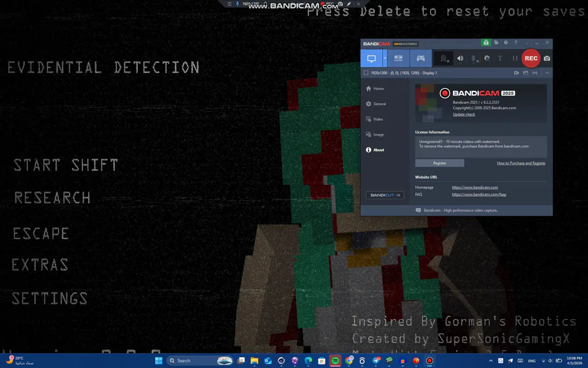Open Telegram from the taskbar
588x368 pixels.
click(376, 361)
